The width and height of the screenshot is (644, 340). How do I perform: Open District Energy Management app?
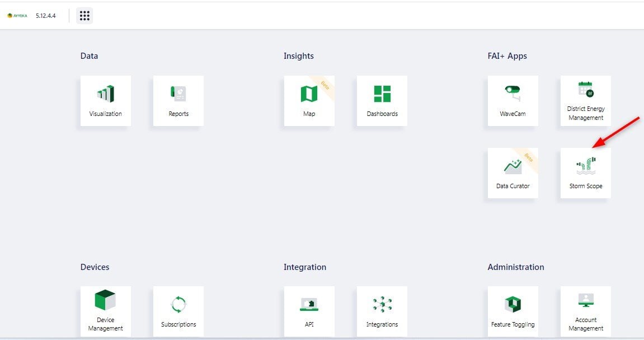coord(586,101)
